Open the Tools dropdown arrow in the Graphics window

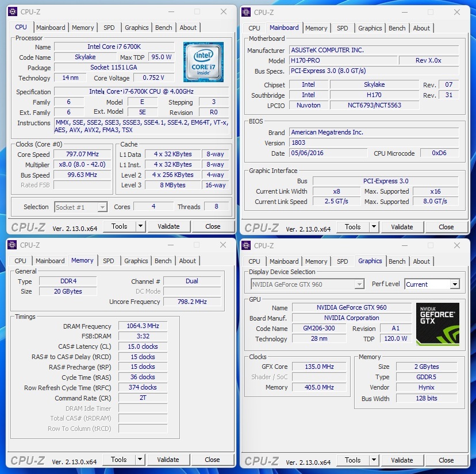tap(374, 460)
